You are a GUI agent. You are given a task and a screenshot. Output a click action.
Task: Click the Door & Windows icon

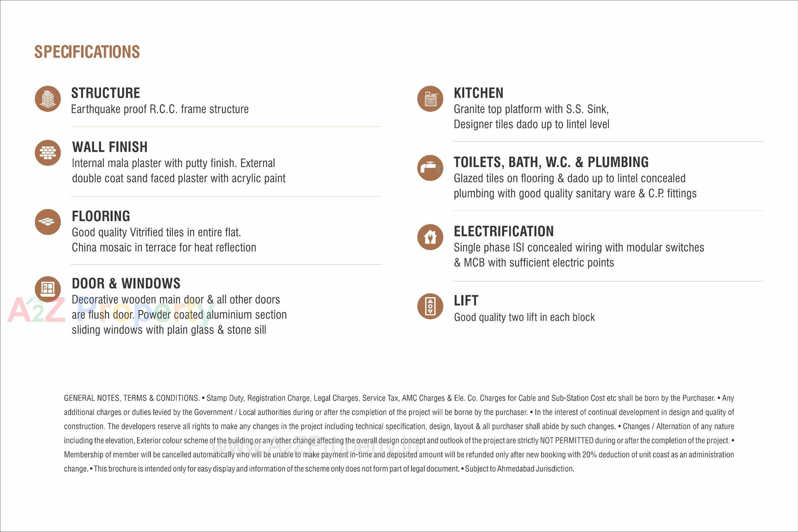(x=48, y=289)
